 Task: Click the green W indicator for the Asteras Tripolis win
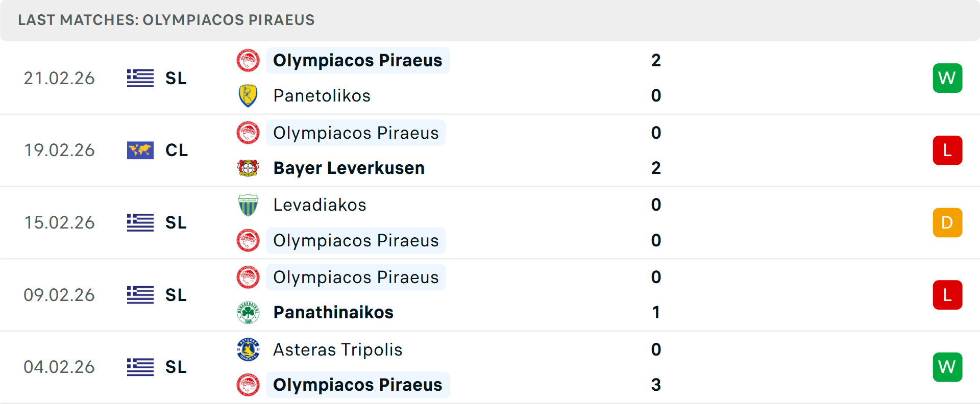[x=947, y=367]
